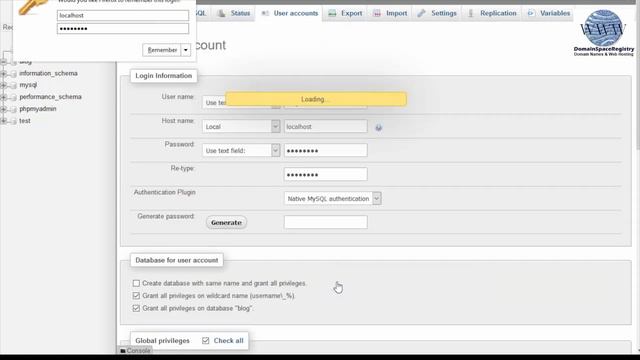Uncheck Grant all privileges on database blog
This screenshot has height=360, width=640.
click(x=136, y=308)
